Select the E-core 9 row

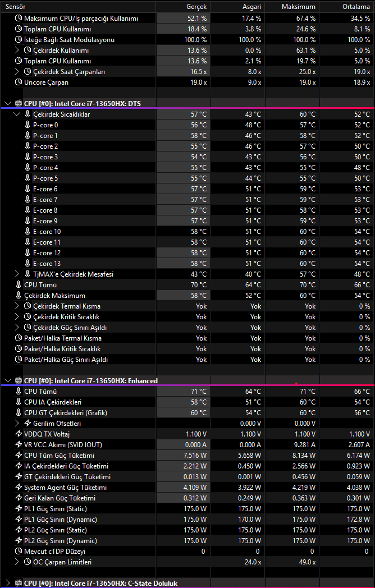click(x=187, y=221)
